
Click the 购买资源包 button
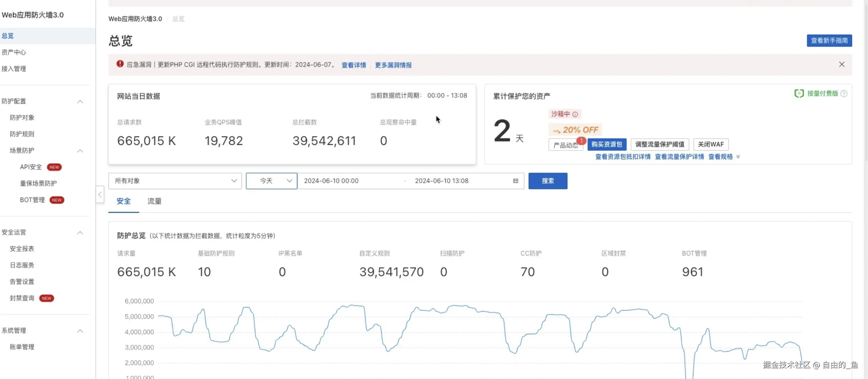click(x=606, y=144)
